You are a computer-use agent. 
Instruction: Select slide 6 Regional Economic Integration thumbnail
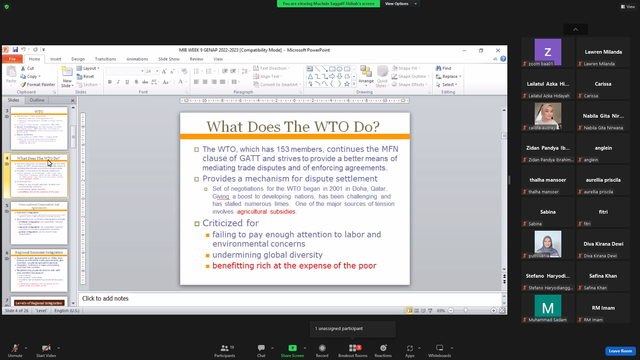tap(39, 270)
